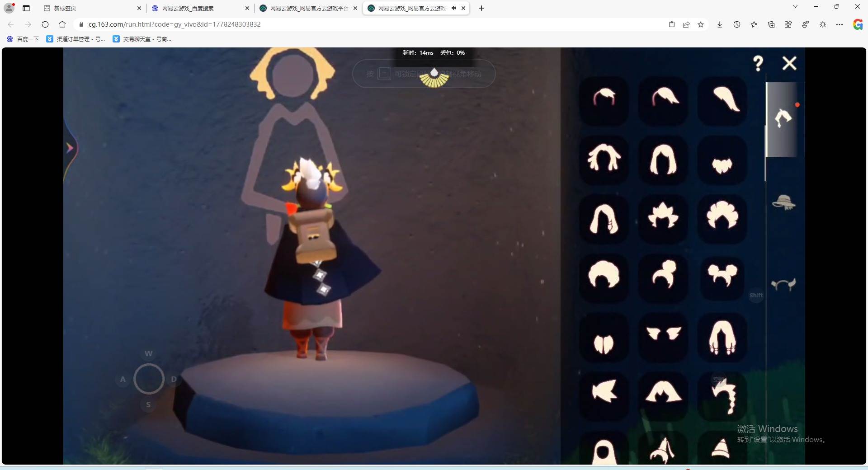Choose the twin buns hairstyle
868x470 pixels.
tap(722, 277)
